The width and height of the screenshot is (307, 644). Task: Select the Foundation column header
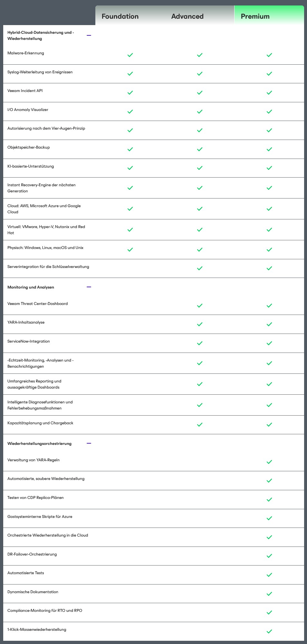(x=120, y=16)
